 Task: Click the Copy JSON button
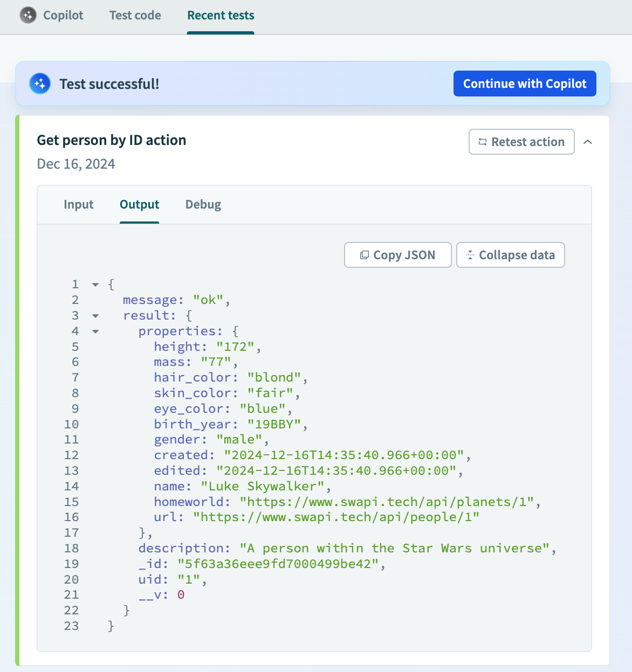397,254
